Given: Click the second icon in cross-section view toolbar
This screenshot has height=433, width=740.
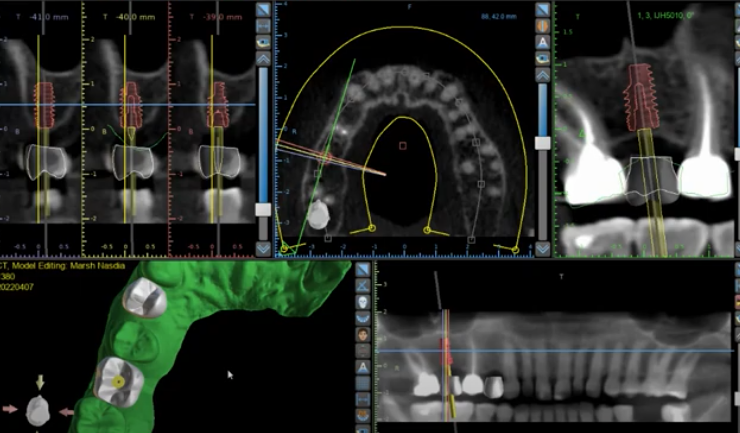Looking at the screenshot, I should point(264,27).
